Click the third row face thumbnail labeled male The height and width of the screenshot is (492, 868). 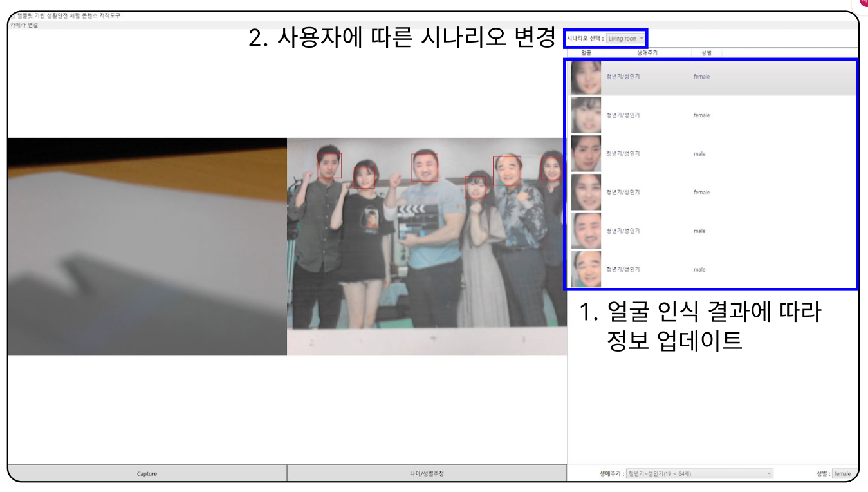(x=586, y=154)
